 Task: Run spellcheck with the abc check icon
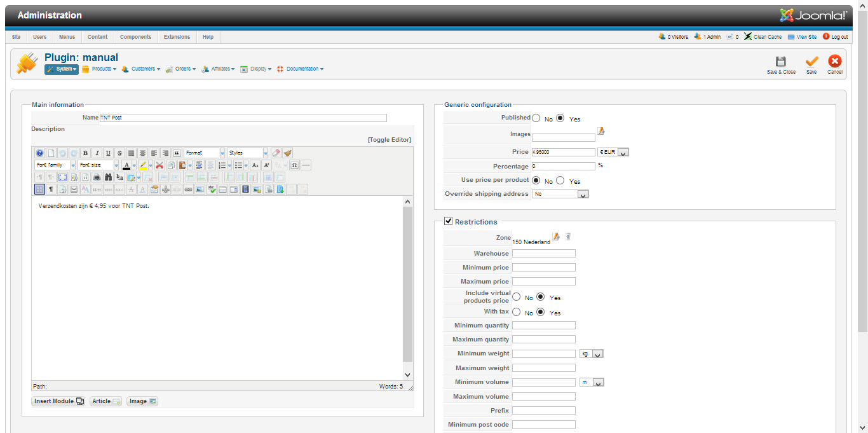point(212,189)
